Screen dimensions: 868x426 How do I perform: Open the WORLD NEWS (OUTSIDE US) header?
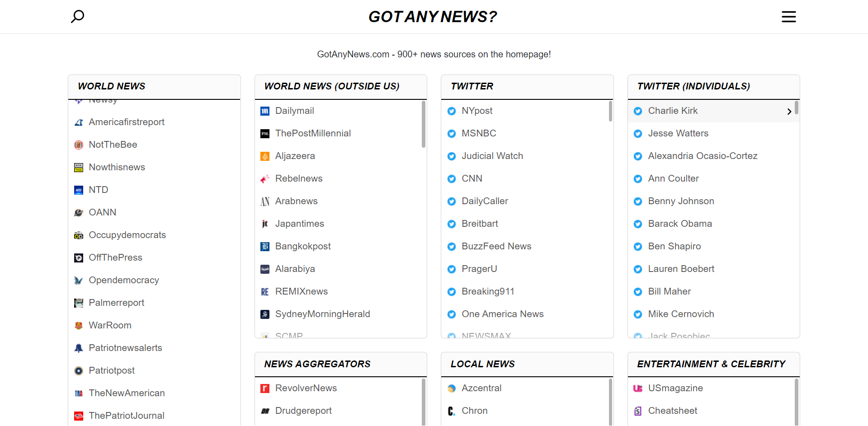tap(341, 86)
